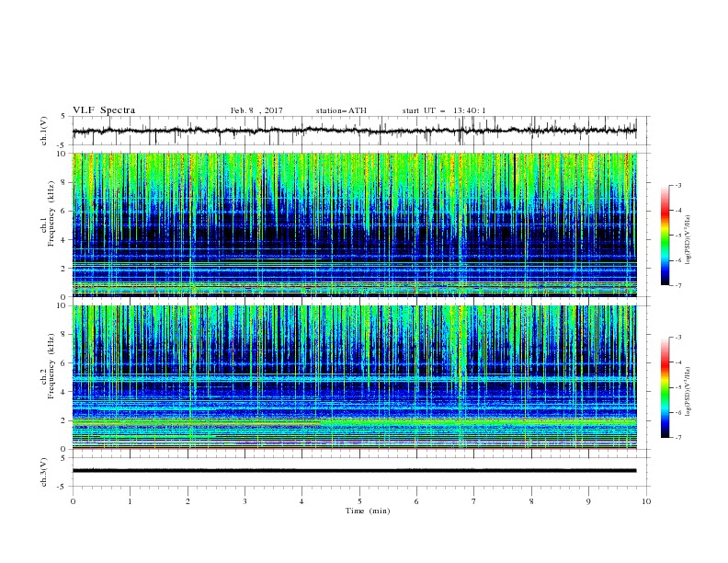Click the time axis tick label "1"
Screen dimensions: 728x563
click(x=130, y=501)
